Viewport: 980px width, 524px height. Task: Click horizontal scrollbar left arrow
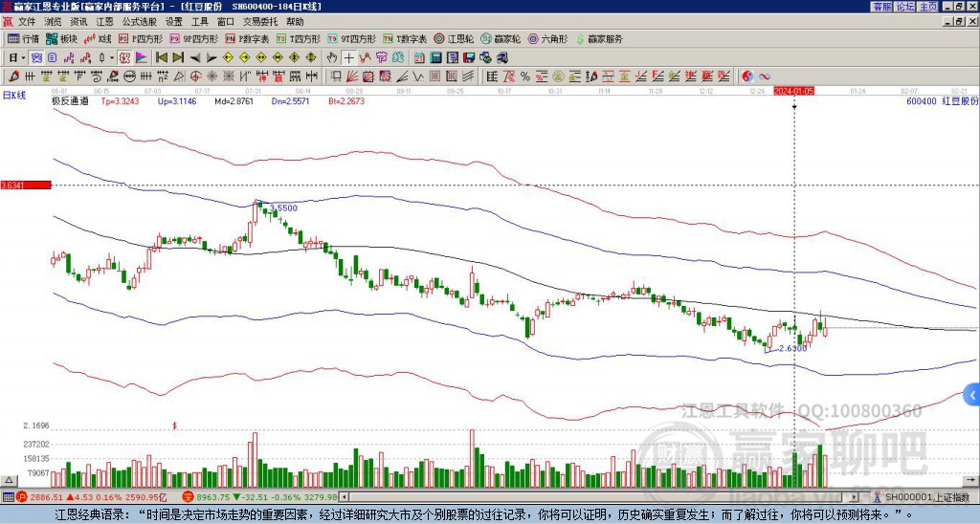pos(344,497)
